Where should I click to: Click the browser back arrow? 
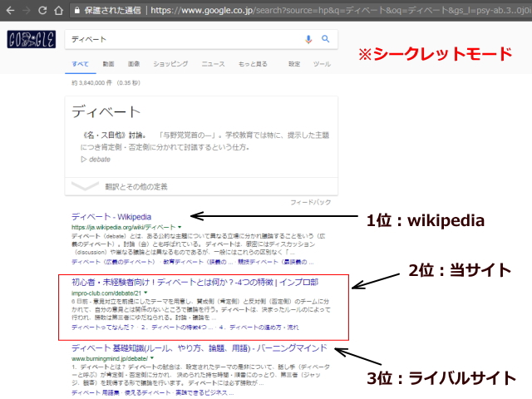[x=10, y=11]
